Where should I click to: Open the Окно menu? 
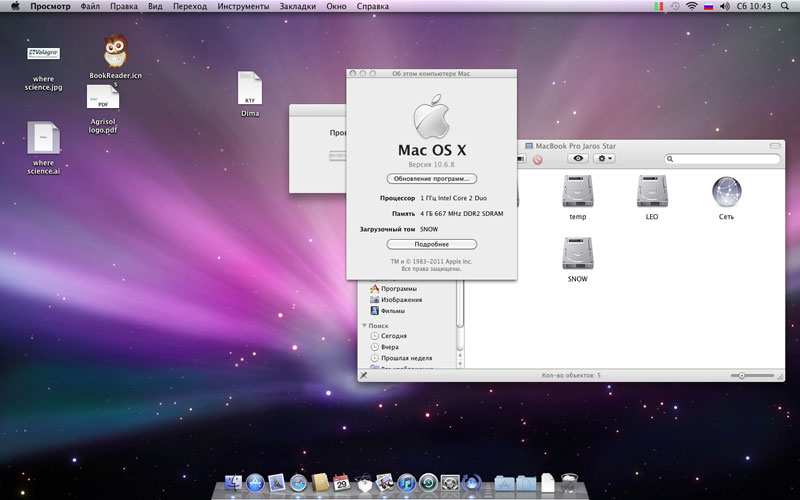coord(336,6)
